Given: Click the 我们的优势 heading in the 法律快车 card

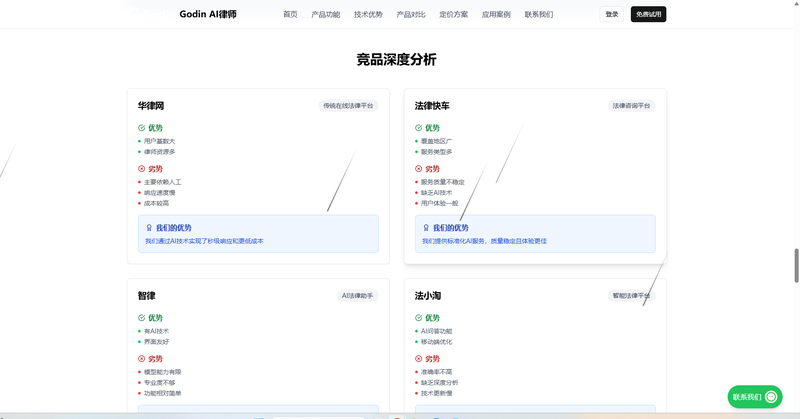Looking at the screenshot, I should pyautogui.click(x=451, y=228).
